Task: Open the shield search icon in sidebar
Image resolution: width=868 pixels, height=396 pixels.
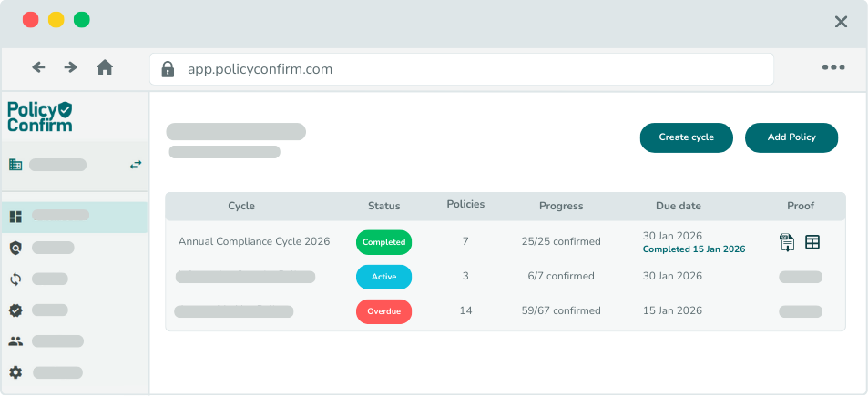Action: pyautogui.click(x=15, y=248)
